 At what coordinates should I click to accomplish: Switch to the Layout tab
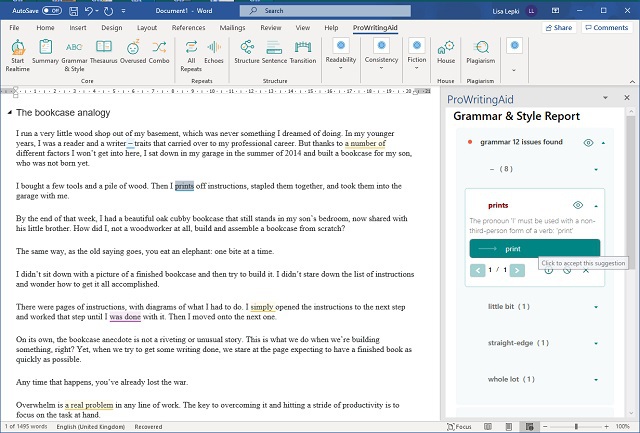[147, 28]
